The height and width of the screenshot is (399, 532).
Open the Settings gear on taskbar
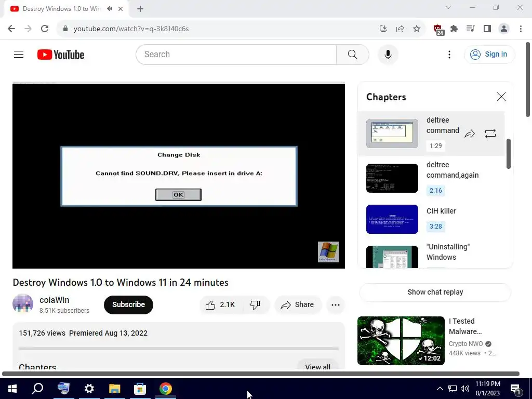coord(89,389)
